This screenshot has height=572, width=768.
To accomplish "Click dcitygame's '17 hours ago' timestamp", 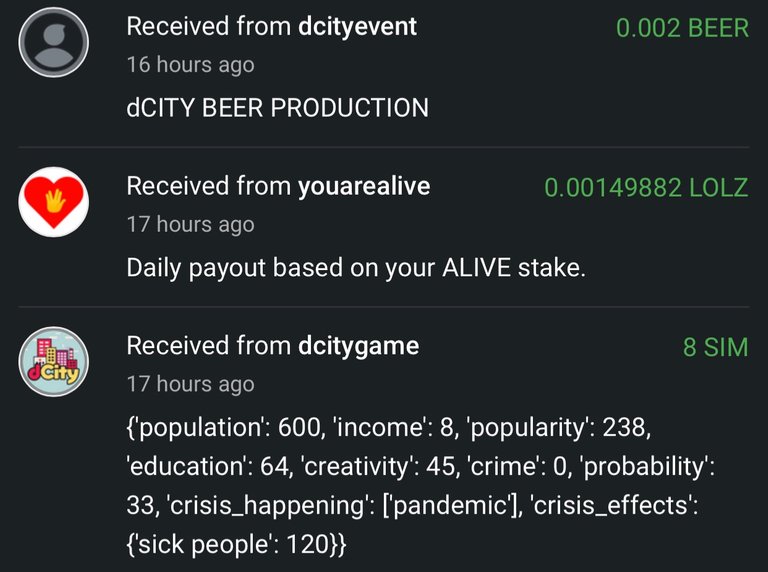I will click(x=191, y=384).
